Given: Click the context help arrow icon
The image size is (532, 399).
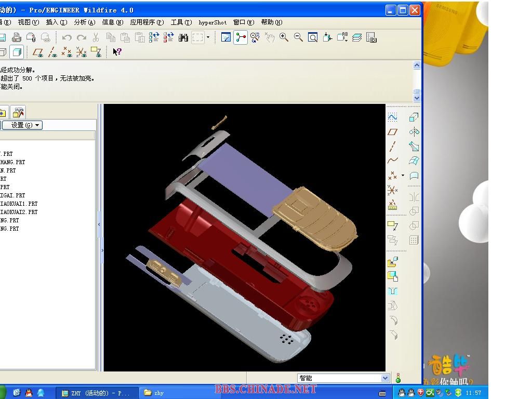Looking at the screenshot, I should pos(117,52).
